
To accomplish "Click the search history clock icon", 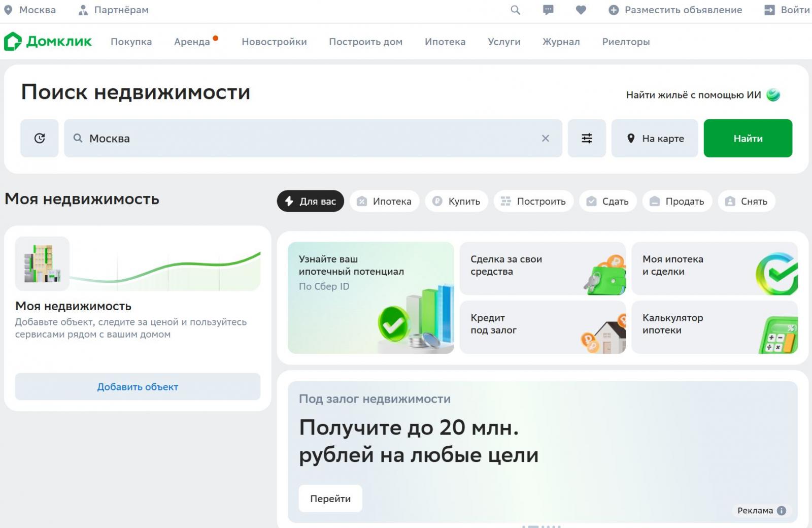I will tap(40, 138).
